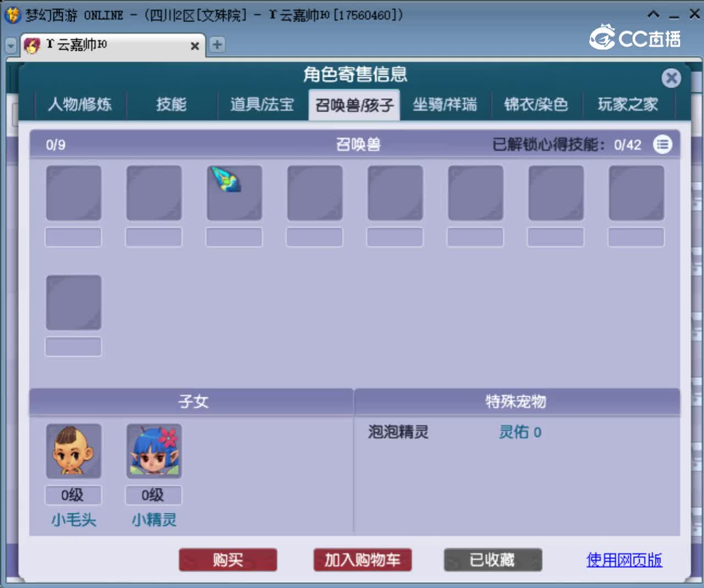Click the 加入购物车 button
The height and width of the screenshot is (588, 704).
(362, 560)
